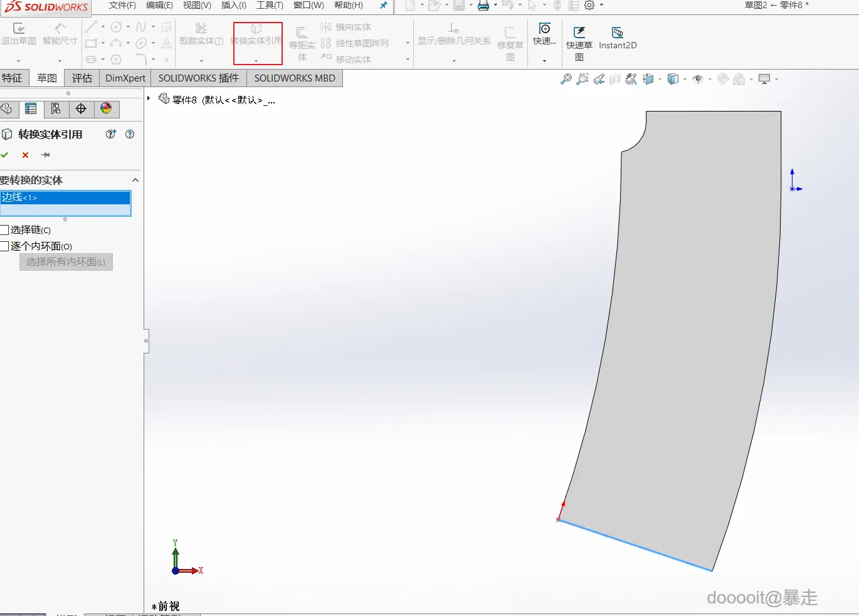Open the DisplayManager color ball tab
This screenshot has width=859, height=616.
tap(106, 109)
